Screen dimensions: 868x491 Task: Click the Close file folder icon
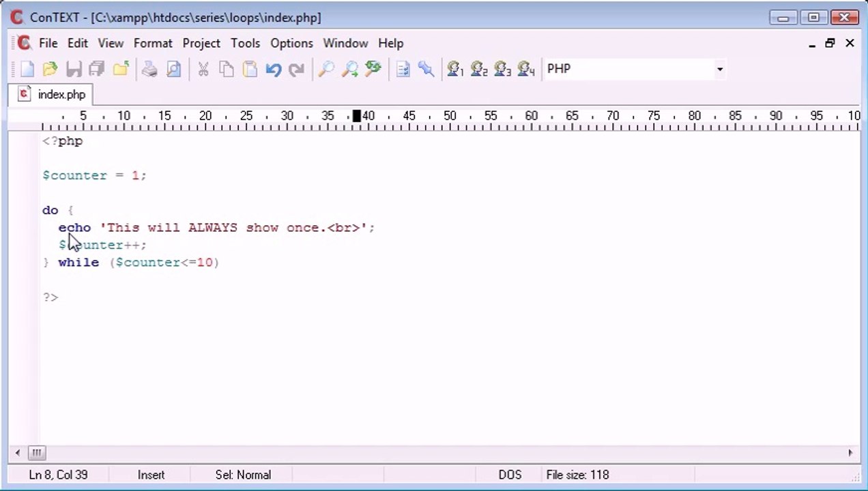pos(121,69)
